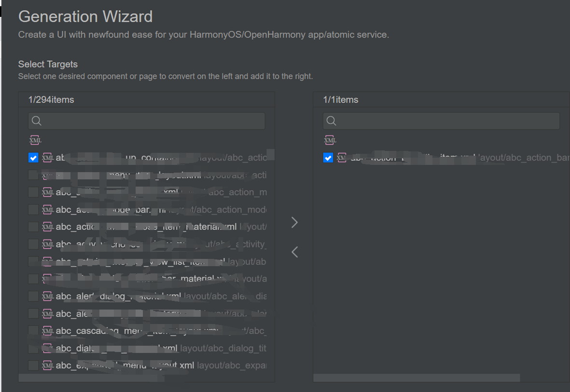Viewport: 570px width, 392px height.
Task: Tick checkbox for abc_alert_dialog_material.xml
Action: [x=33, y=296]
